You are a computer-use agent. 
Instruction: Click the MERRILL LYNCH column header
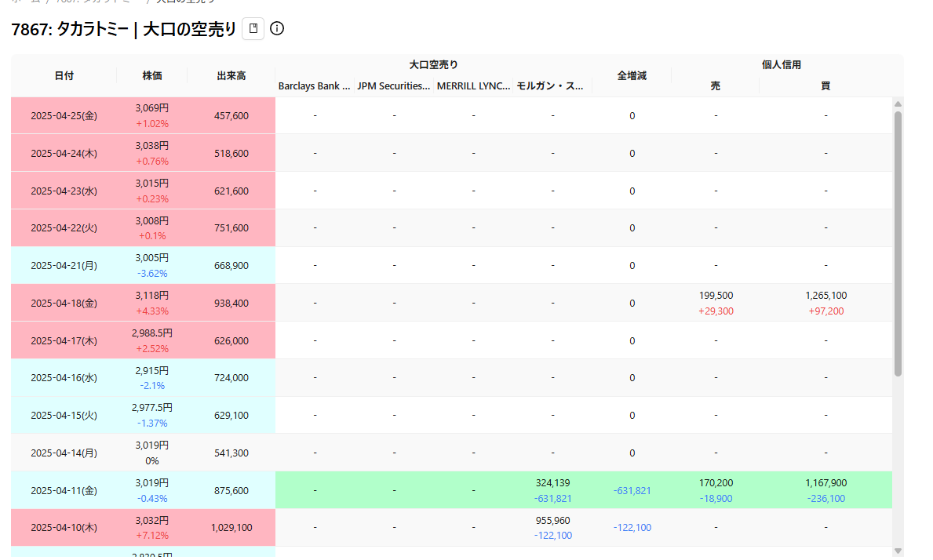coord(473,86)
